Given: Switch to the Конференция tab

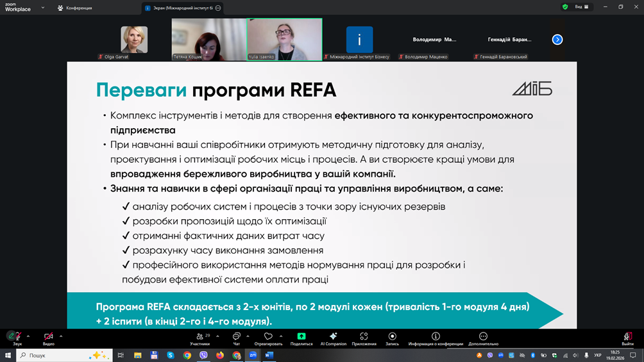Looking at the screenshot, I should (75, 8).
